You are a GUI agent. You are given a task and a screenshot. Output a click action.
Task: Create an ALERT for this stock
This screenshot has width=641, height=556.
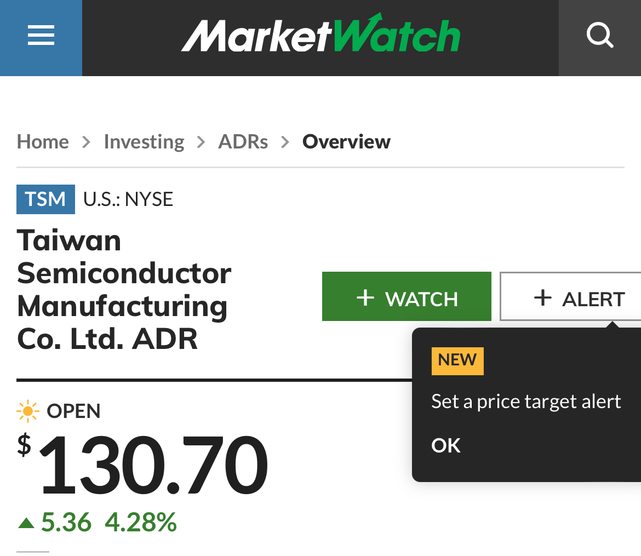(571, 296)
